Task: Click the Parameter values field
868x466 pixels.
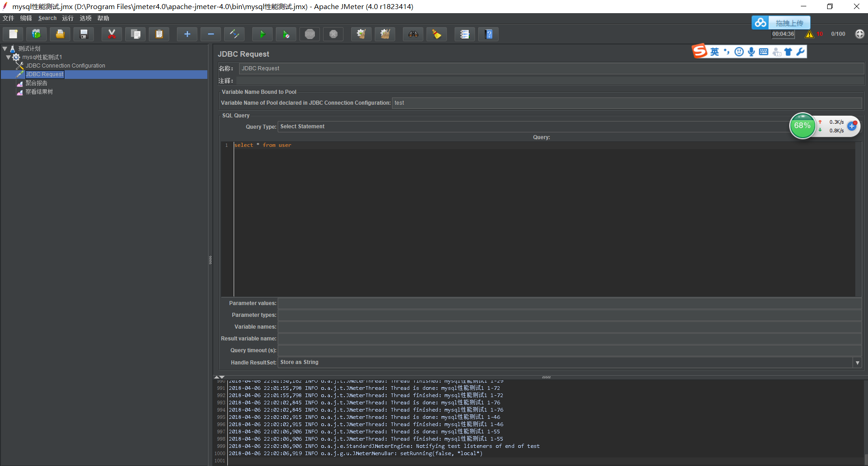Action: point(569,303)
